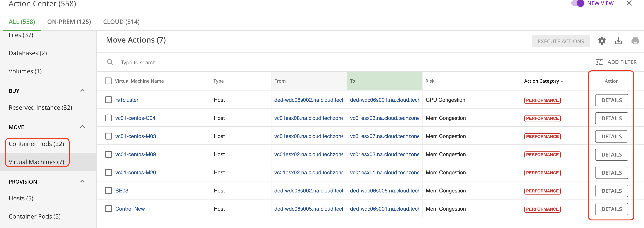The image size is (644, 228).
Task: Check the SE03 row checkbox
Action: click(108, 191)
